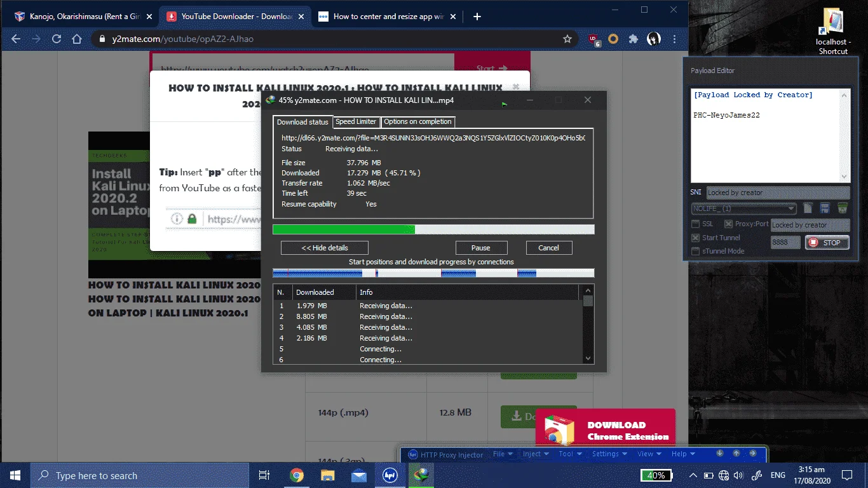The width and height of the screenshot is (868, 488).
Task: Click the connections progress segment bar
Action: [x=433, y=273]
